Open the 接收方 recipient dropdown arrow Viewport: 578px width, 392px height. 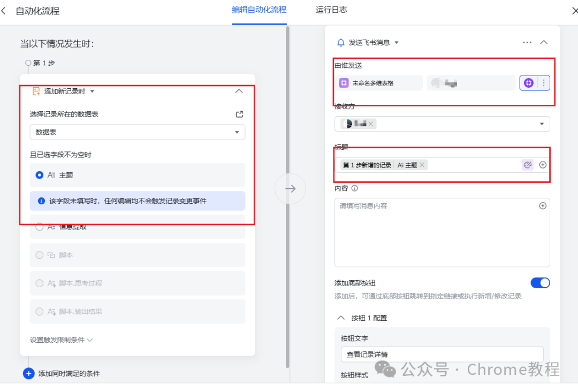pos(542,124)
